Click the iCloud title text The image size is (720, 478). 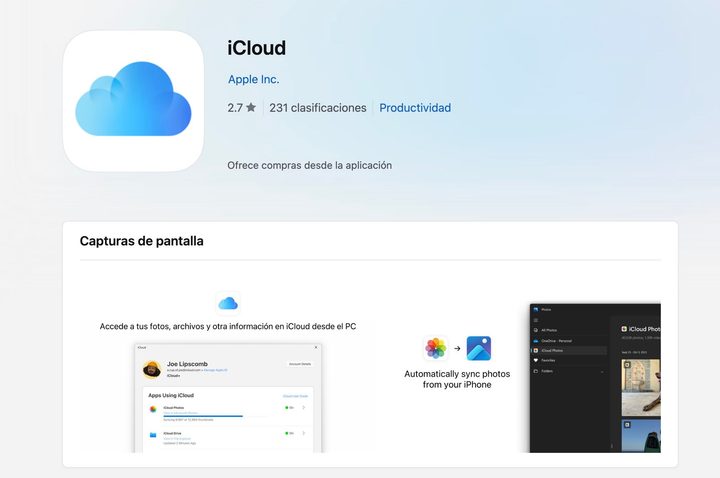(256, 48)
